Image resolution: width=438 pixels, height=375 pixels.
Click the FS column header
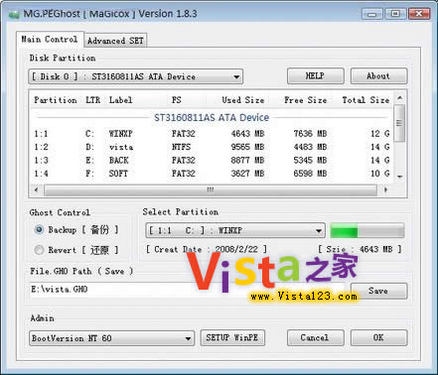(177, 100)
